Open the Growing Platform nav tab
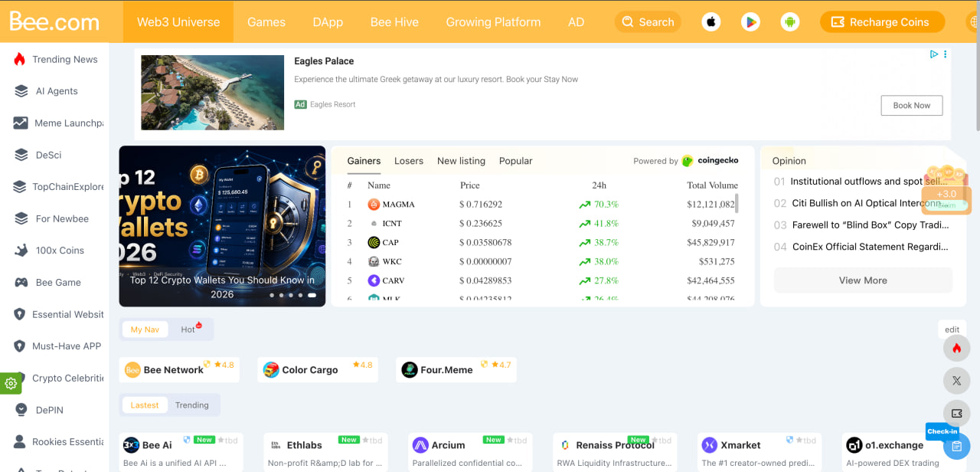Viewport: 980px width, 472px height. pos(493,22)
